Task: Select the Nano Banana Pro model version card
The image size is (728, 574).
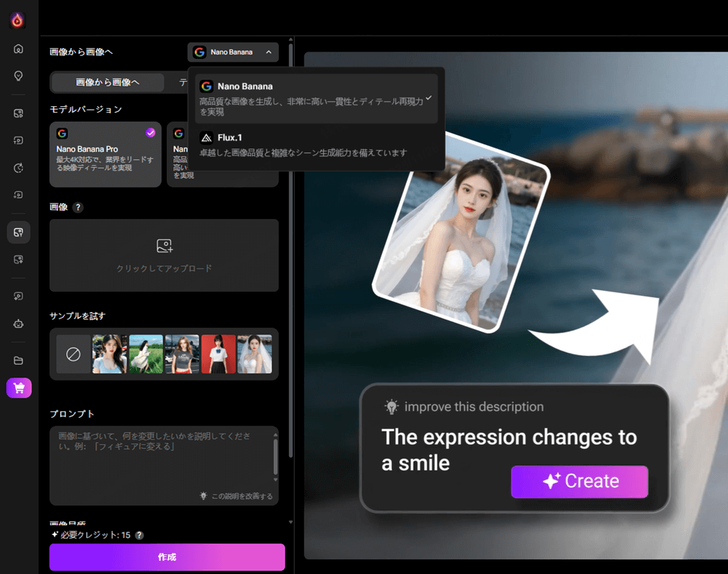Action: [x=106, y=154]
